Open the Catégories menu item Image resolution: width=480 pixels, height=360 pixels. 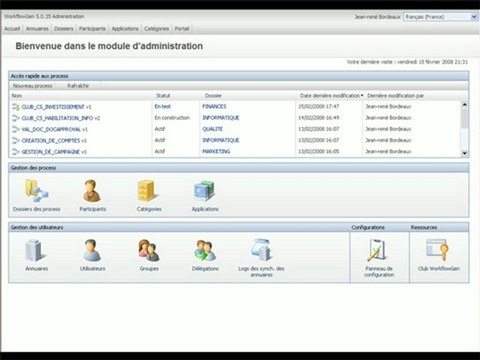[156, 29]
